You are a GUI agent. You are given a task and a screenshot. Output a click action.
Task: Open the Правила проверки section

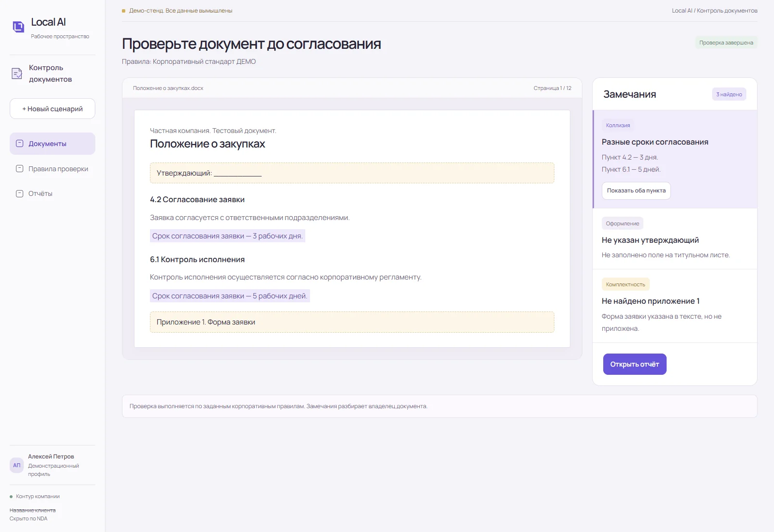(x=52, y=169)
